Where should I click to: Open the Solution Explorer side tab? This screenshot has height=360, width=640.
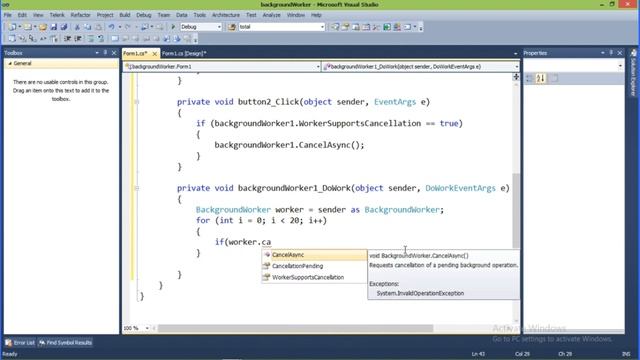click(633, 72)
